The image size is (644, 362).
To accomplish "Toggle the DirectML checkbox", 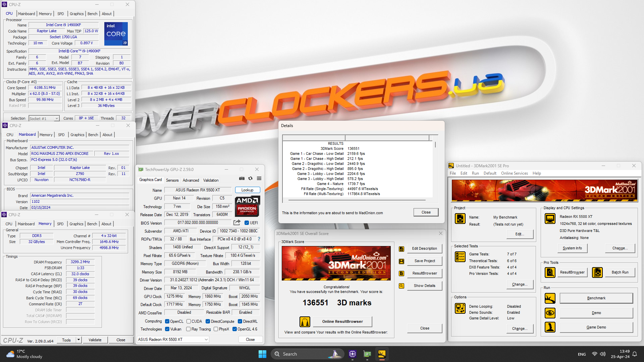I will point(240,321).
